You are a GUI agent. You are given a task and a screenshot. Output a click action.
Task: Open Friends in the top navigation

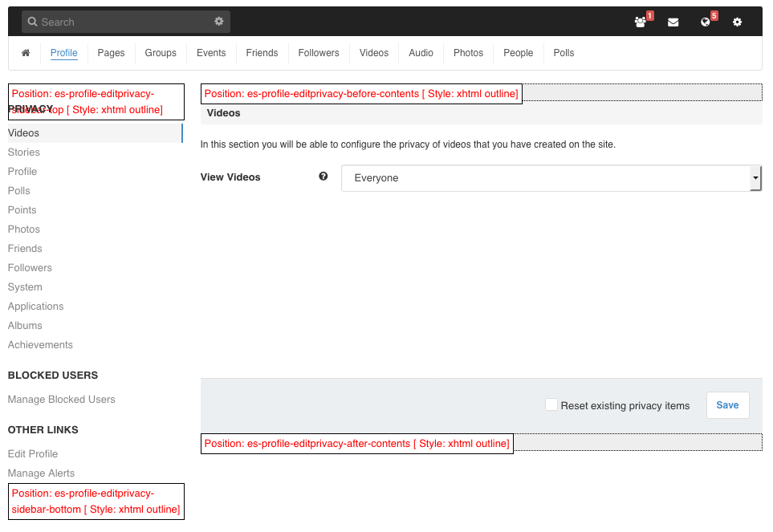262,53
